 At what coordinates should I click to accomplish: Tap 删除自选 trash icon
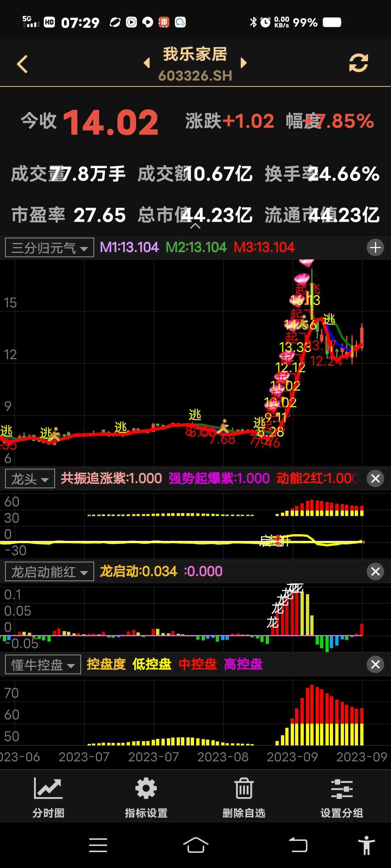(244, 798)
